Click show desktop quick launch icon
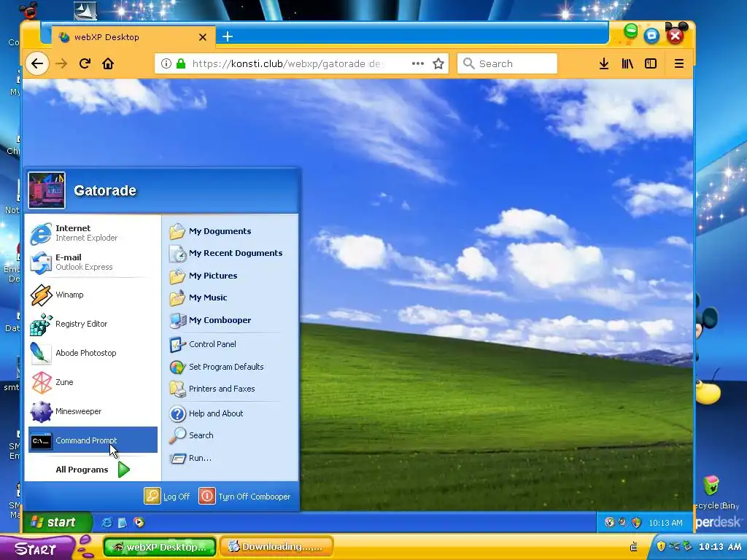The width and height of the screenshot is (747, 560). [x=123, y=523]
